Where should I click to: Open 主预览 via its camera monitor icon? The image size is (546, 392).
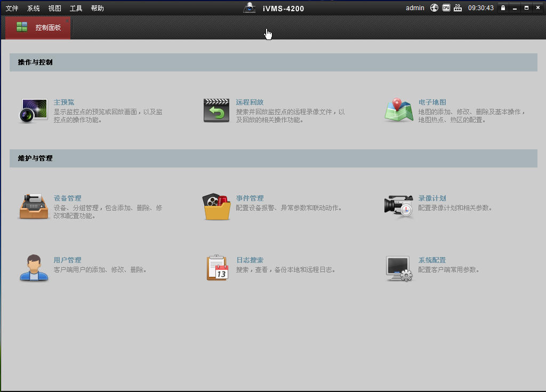33,111
